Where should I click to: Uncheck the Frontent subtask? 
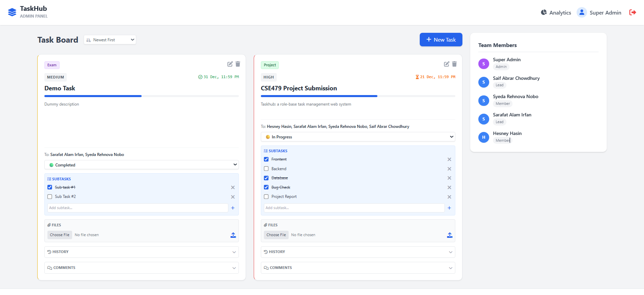click(x=266, y=159)
